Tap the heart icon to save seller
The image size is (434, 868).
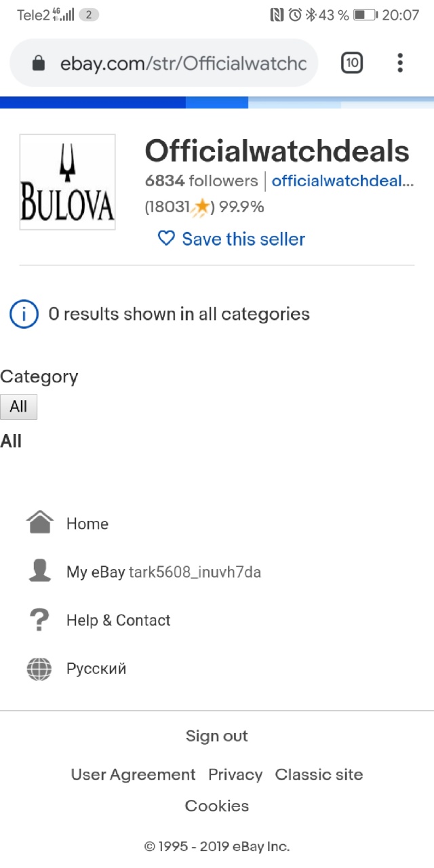click(166, 239)
